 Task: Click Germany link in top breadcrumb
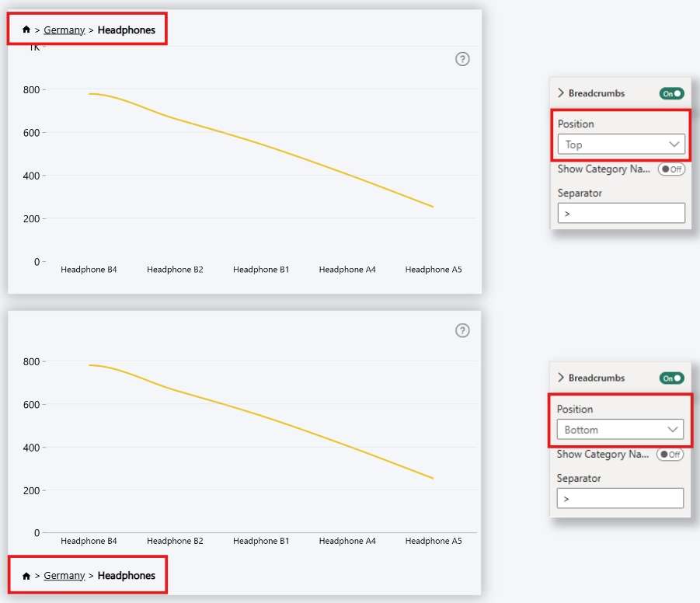point(64,30)
